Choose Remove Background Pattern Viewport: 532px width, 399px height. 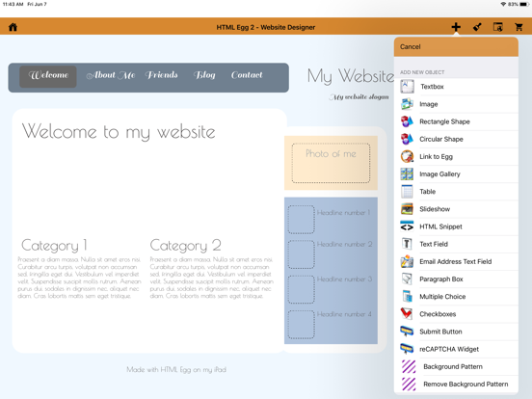coord(456,385)
